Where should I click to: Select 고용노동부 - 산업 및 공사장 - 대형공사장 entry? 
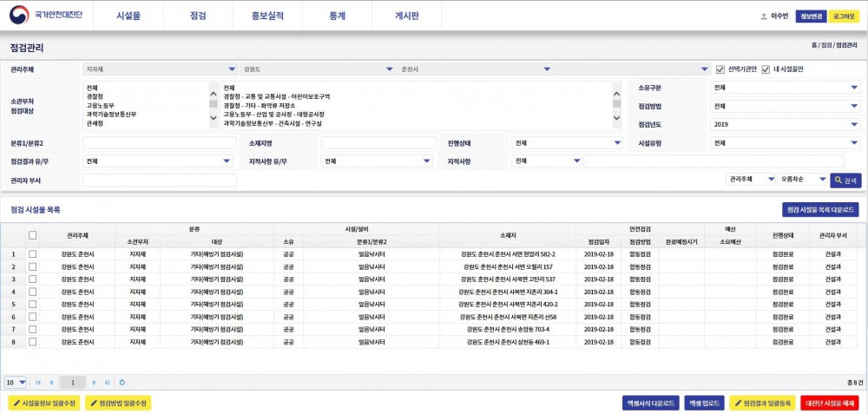tap(273, 114)
